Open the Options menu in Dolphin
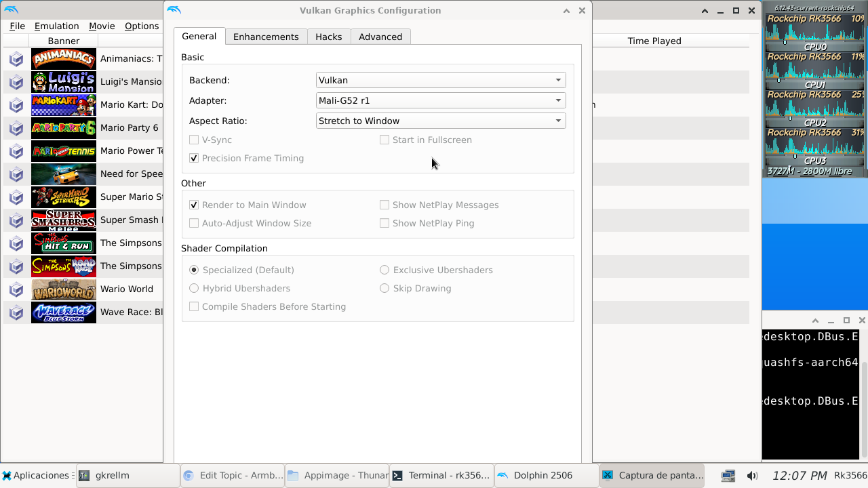This screenshot has width=868, height=488. (x=142, y=26)
